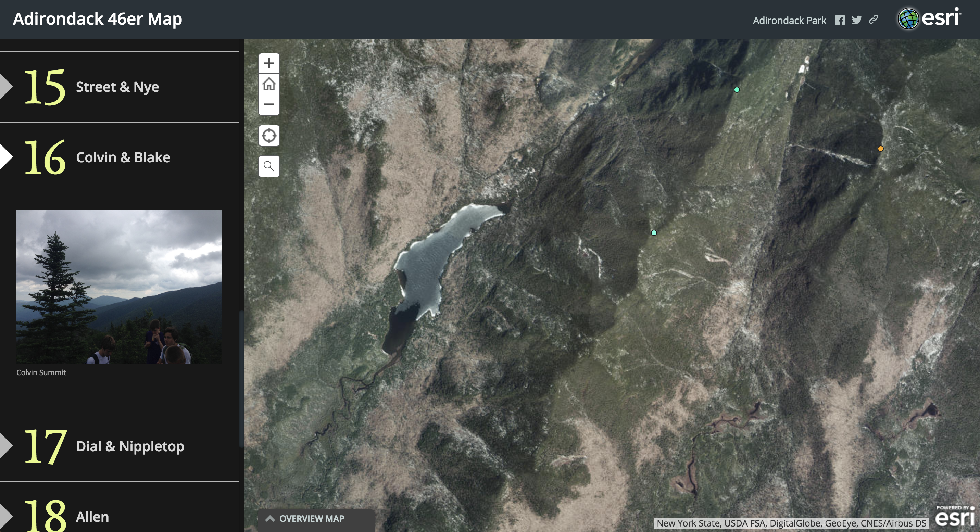Copy the share link icon
The width and height of the screenshot is (980, 532).
point(874,20)
